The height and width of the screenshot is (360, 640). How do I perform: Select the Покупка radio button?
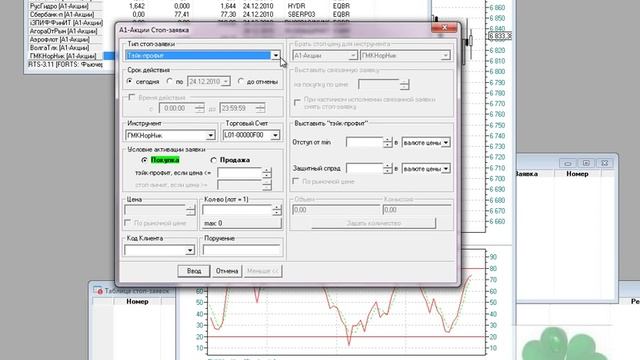tap(144, 160)
